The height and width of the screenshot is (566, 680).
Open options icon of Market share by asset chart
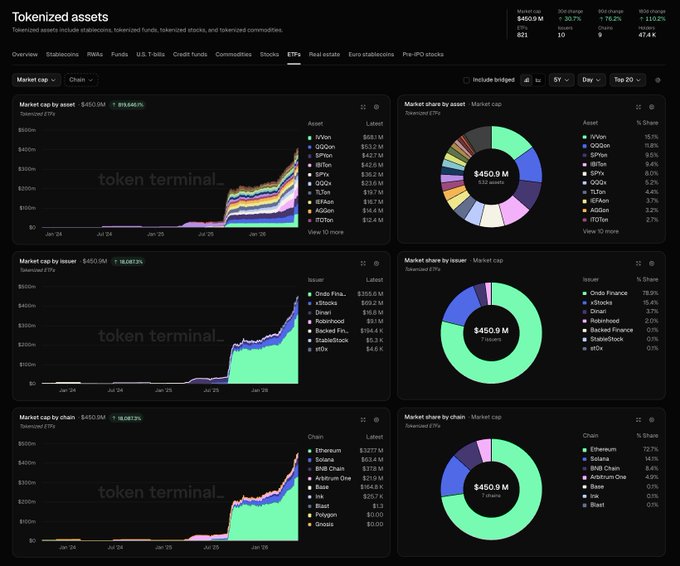[x=651, y=107]
